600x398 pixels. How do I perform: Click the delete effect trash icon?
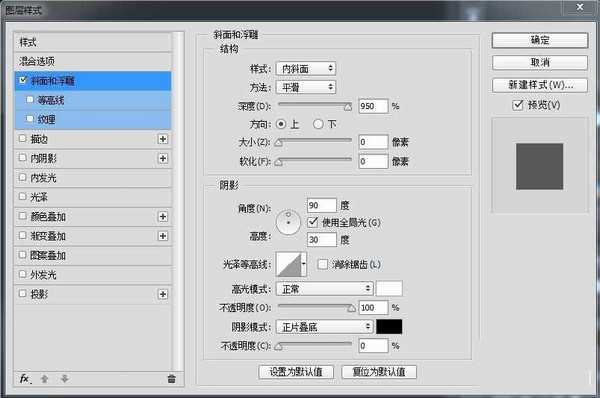pyautogui.click(x=171, y=379)
